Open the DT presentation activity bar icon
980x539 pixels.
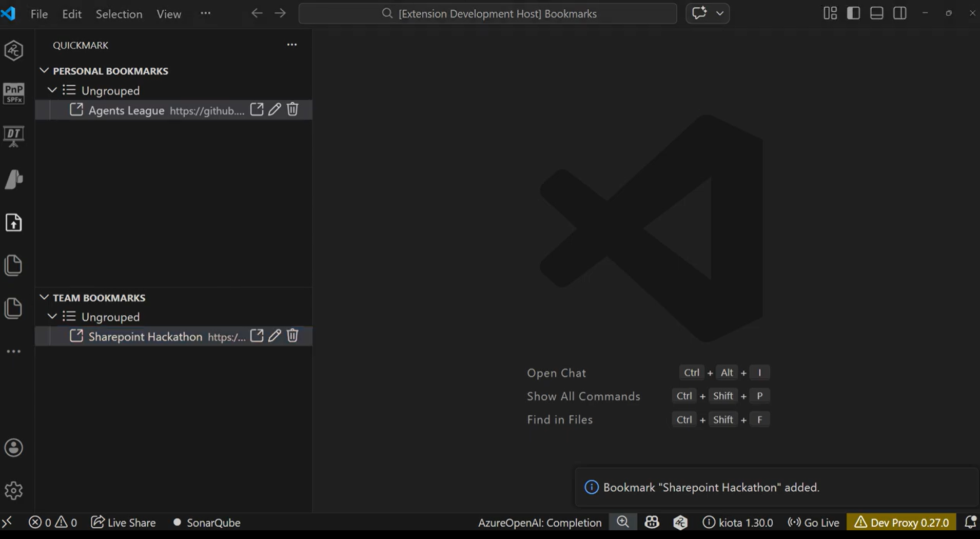click(x=13, y=136)
